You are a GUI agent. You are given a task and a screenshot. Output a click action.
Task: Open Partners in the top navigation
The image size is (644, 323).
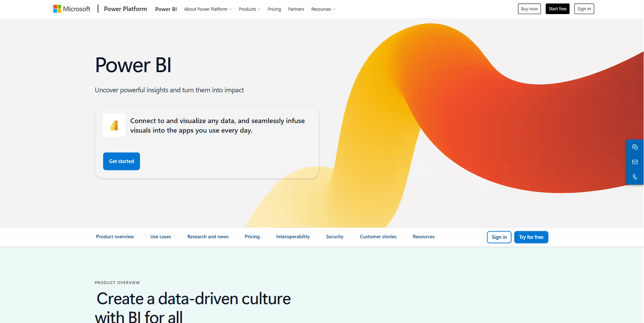pos(296,9)
